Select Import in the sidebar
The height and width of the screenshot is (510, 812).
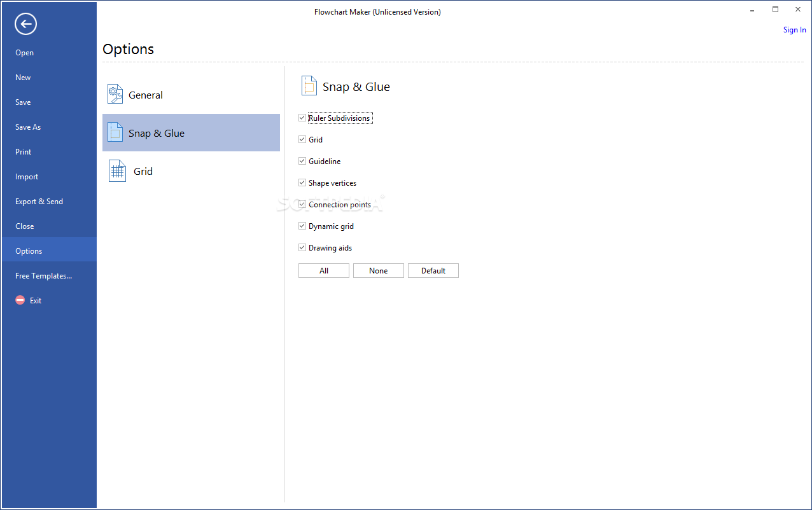[x=49, y=177]
